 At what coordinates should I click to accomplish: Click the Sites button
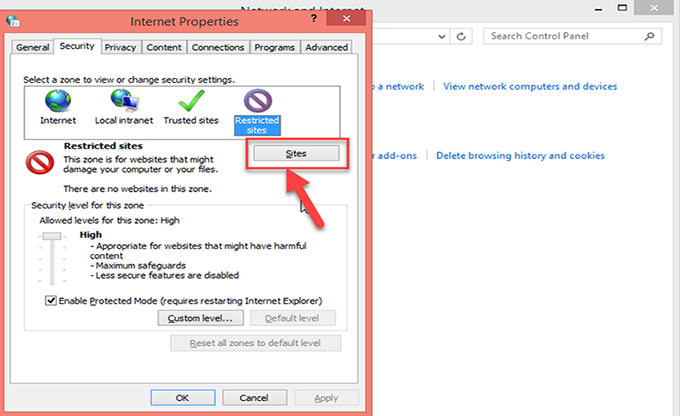click(x=296, y=154)
